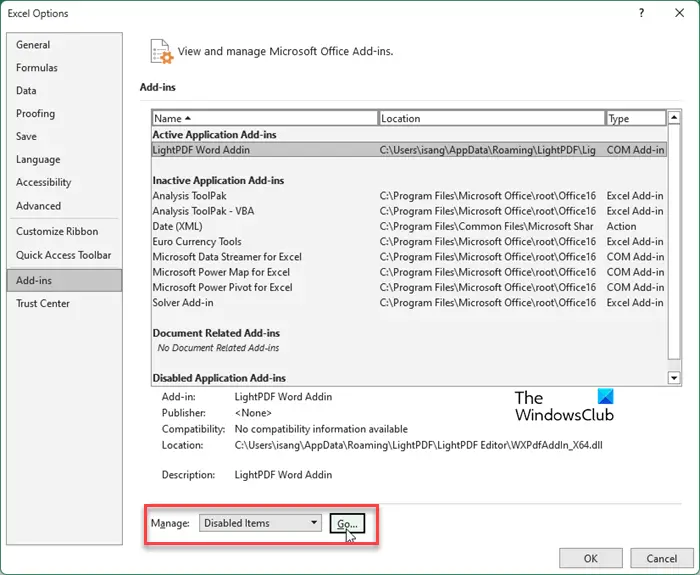Click the Add-ins document gear icon
Image resolution: width=700 pixels, height=575 pixels.
(x=161, y=51)
